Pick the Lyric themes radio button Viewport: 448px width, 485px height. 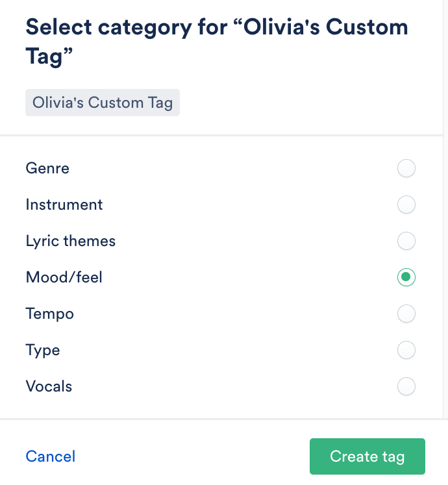406,242
